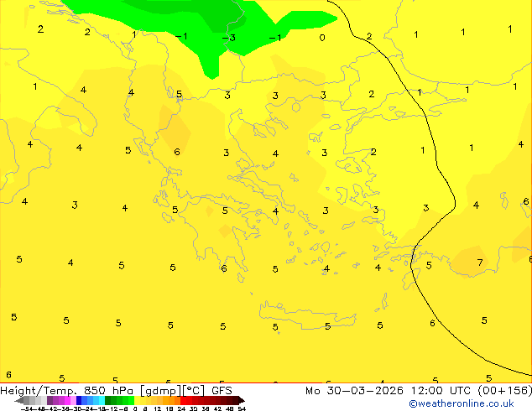Click the 'GFS' model label
Screen dimensions: 532x411
(x=222, y=391)
